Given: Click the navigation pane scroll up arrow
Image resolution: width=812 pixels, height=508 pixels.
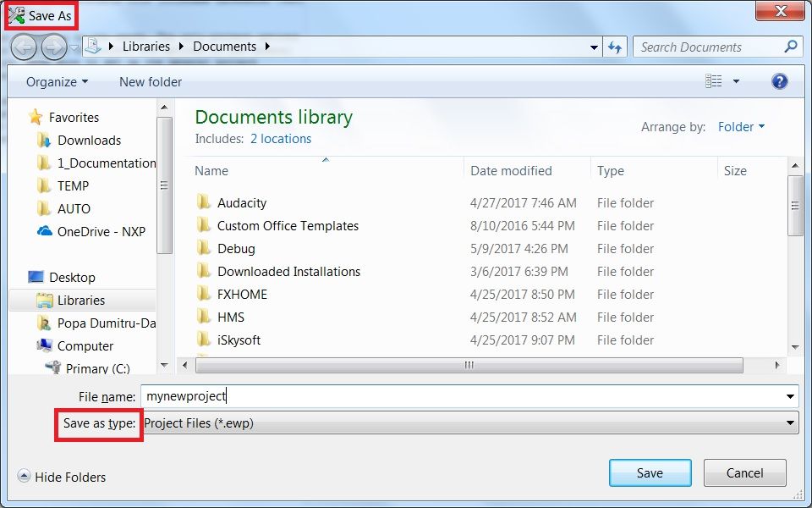Looking at the screenshot, I should tap(164, 108).
